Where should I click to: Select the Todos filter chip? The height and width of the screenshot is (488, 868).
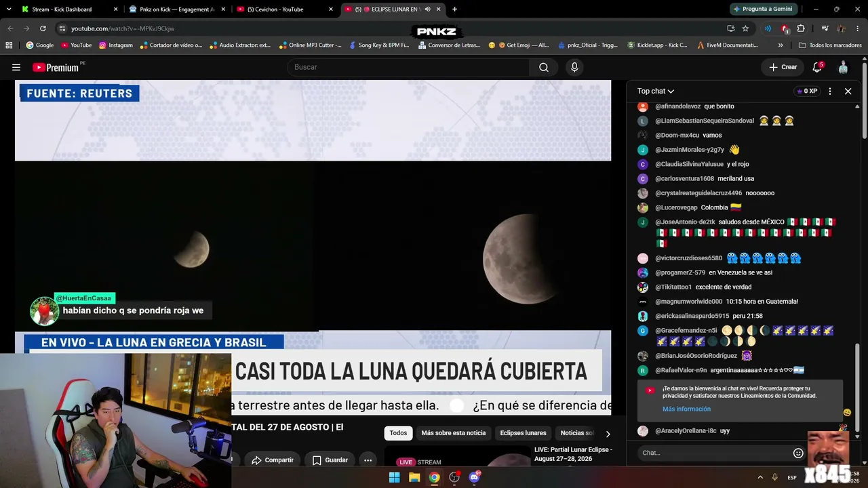[399, 433]
